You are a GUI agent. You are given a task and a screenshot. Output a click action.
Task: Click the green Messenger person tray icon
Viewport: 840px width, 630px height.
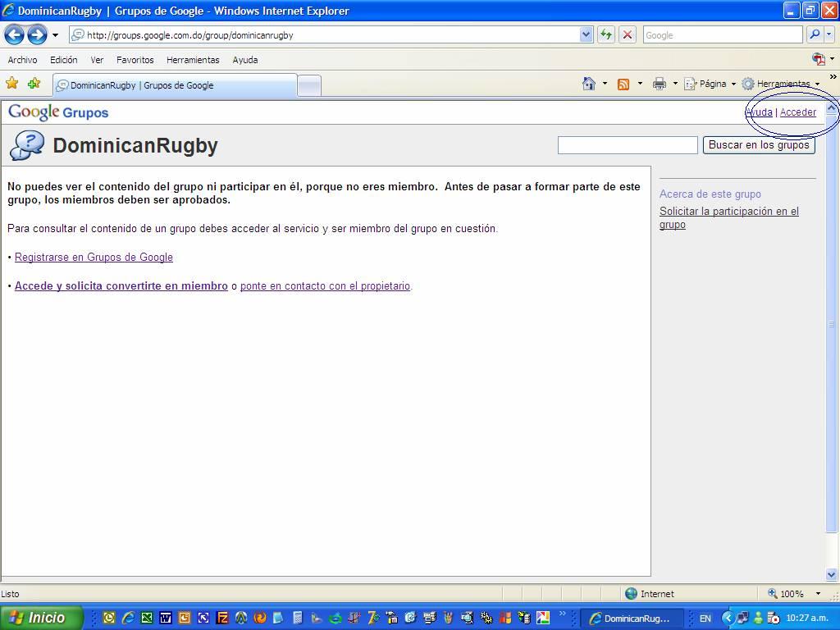coord(757,619)
